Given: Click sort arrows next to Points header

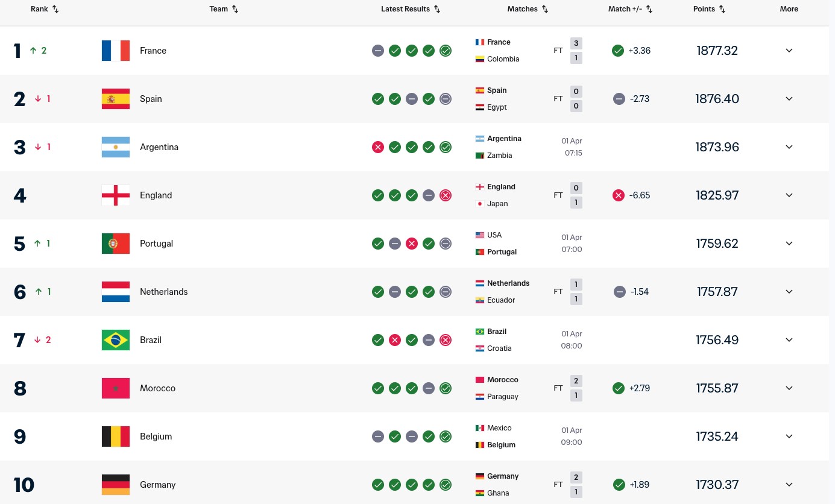Looking at the screenshot, I should 722,9.
